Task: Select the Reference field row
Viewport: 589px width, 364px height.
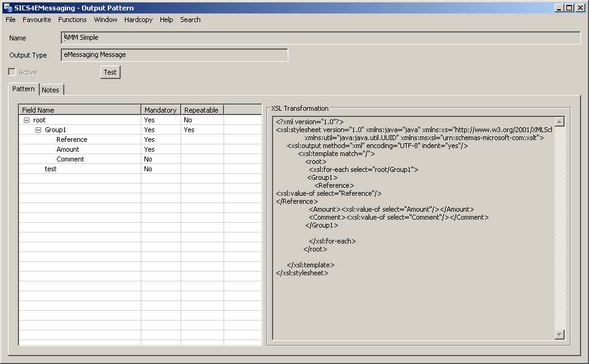Action: tap(72, 140)
